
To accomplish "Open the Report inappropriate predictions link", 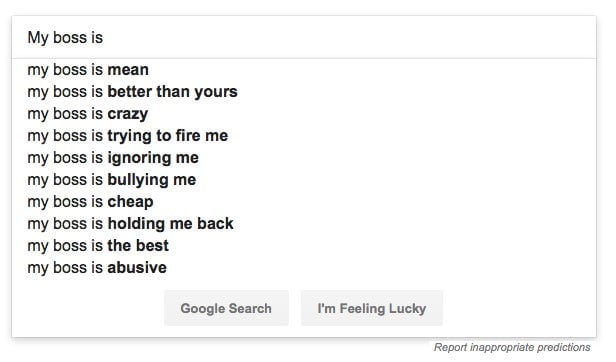I will [512, 347].
